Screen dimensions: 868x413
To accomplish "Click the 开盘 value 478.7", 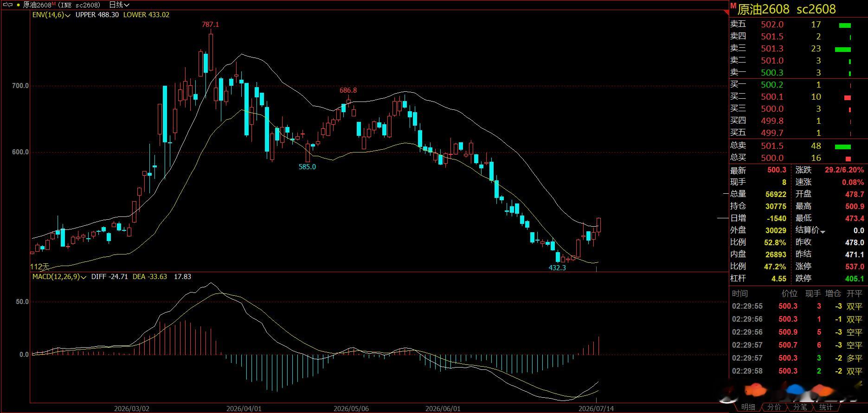I will click(855, 194).
